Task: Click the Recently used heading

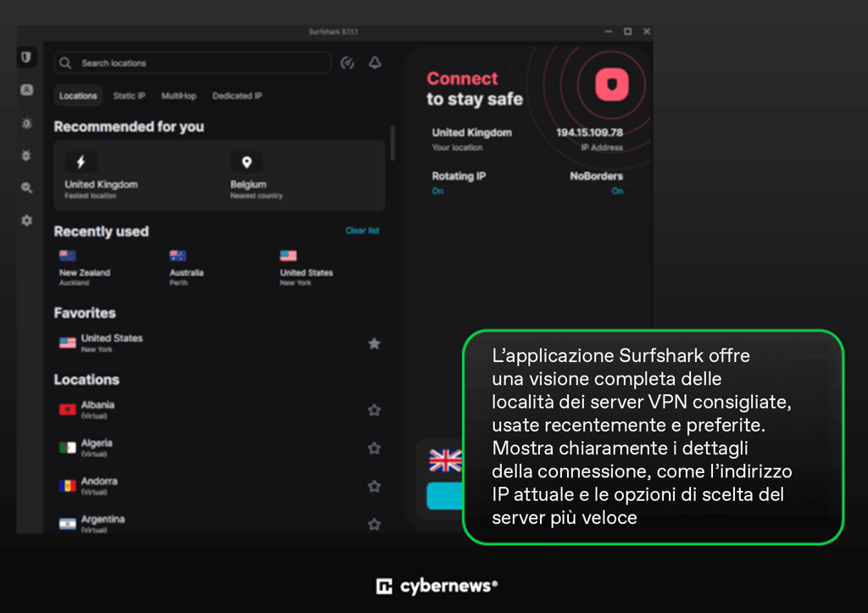Action: (x=102, y=231)
